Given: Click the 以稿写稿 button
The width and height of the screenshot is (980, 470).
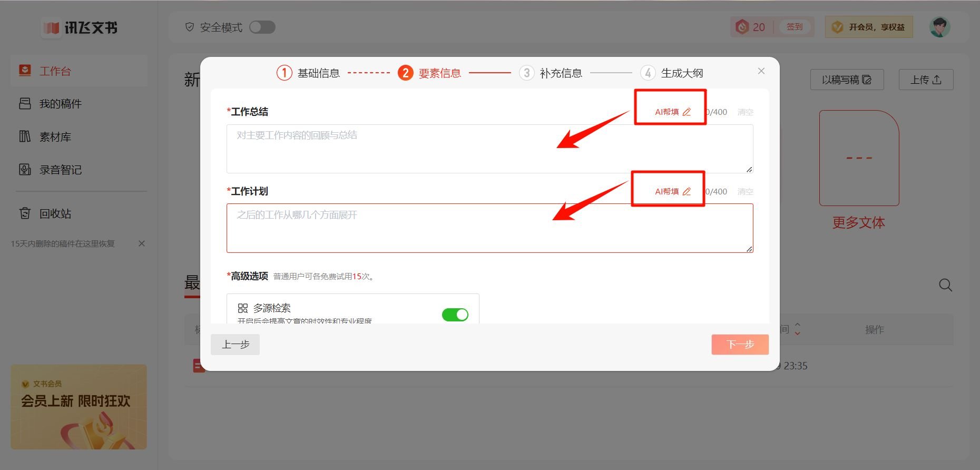Looking at the screenshot, I should 847,80.
